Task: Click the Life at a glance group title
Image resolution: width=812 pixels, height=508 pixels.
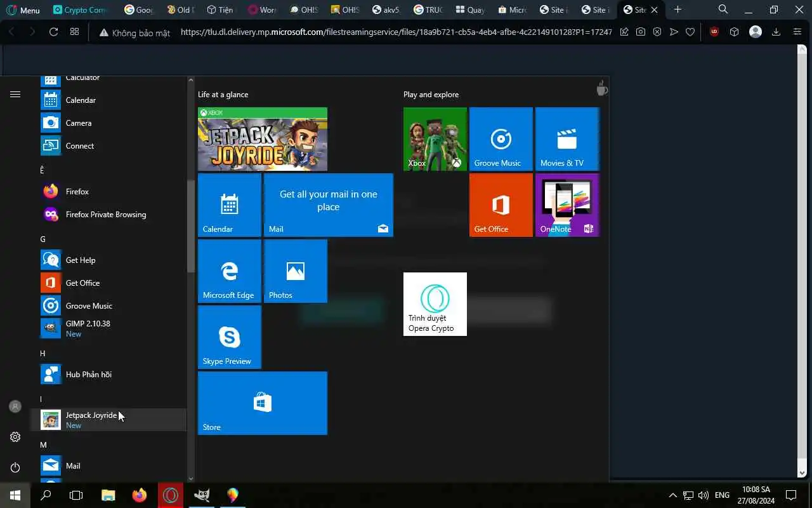Action: coord(223,95)
